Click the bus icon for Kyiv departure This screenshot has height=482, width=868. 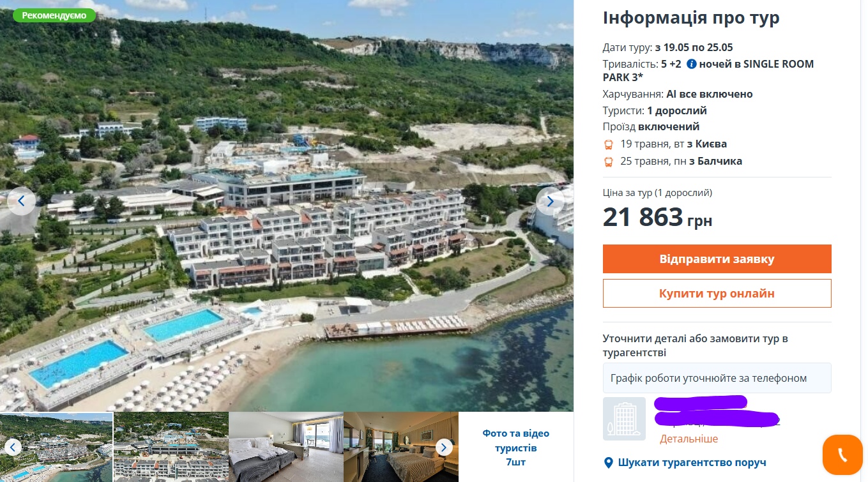609,144
